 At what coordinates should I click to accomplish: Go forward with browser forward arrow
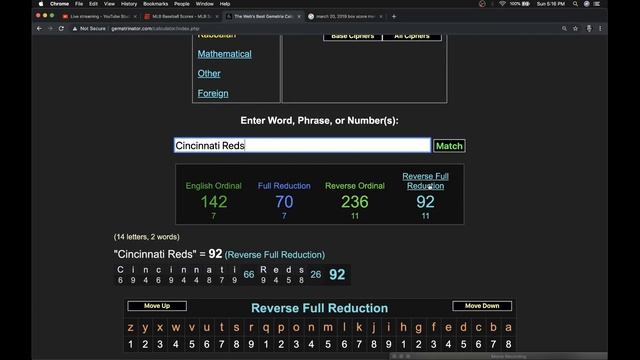pos(50,29)
